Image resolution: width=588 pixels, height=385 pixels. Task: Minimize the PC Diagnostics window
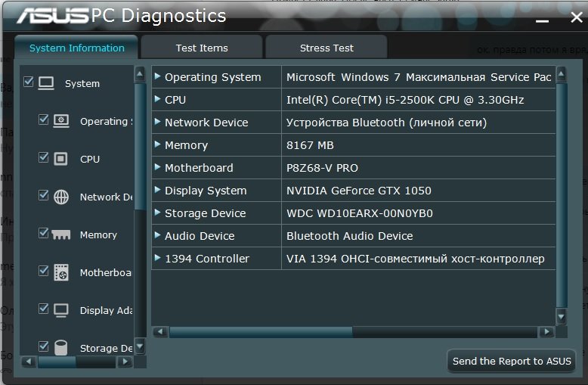click(542, 20)
